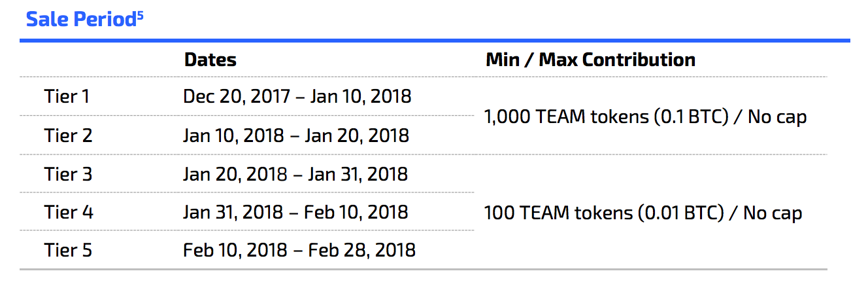The height and width of the screenshot is (288, 868).
Task: Click the Sale Period heading
Action: point(80,20)
